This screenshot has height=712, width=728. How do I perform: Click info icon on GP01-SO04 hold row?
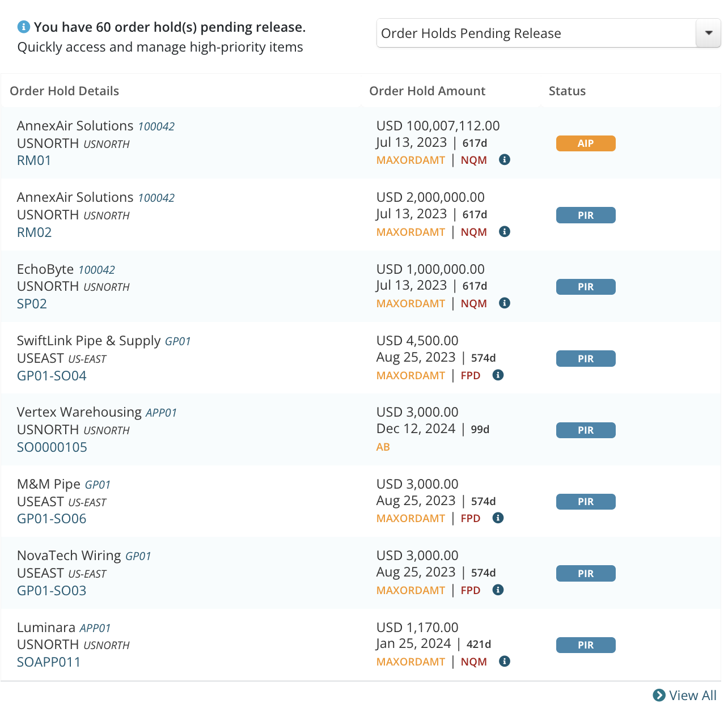498,375
